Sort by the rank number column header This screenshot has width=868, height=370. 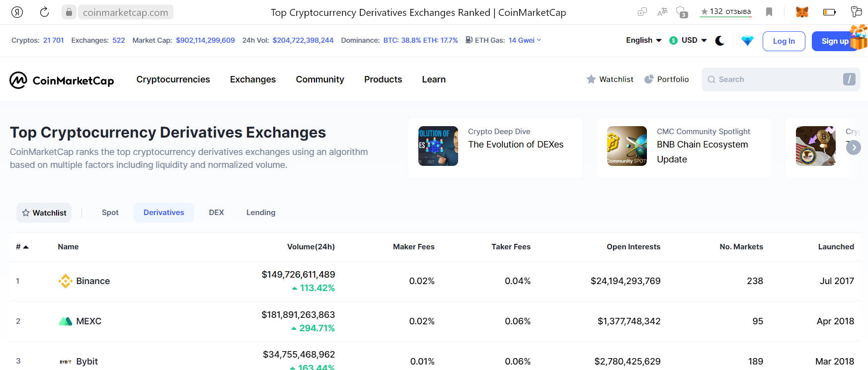click(22, 247)
